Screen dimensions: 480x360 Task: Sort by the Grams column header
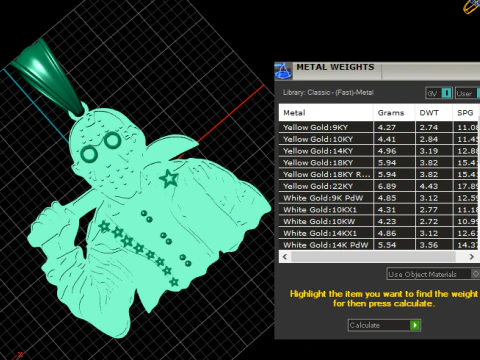click(394, 113)
